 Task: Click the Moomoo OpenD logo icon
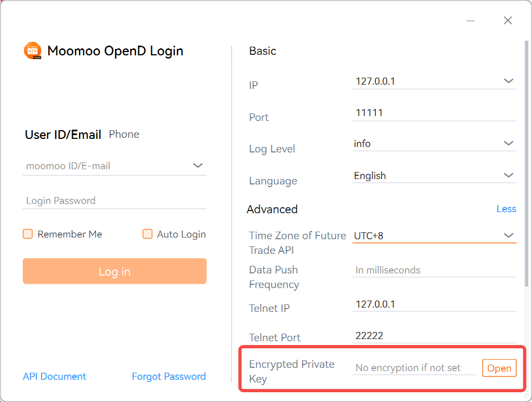[33, 50]
